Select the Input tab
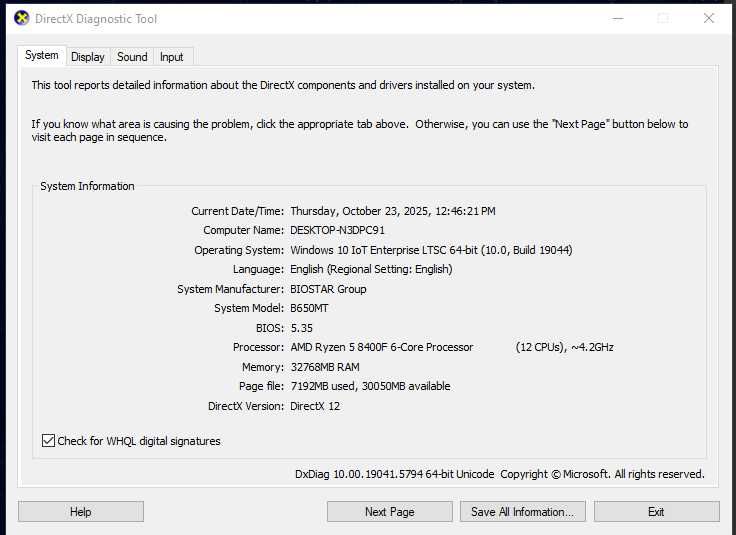Image resolution: width=736 pixels, height=535 pixels. (172, 57)
